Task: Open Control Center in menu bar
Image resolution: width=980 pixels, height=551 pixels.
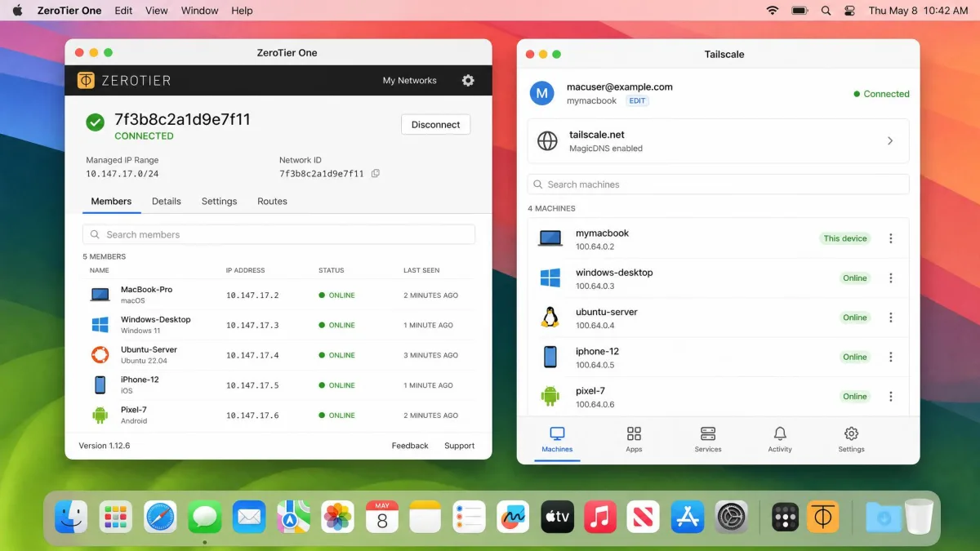Action: click(849, 11)
